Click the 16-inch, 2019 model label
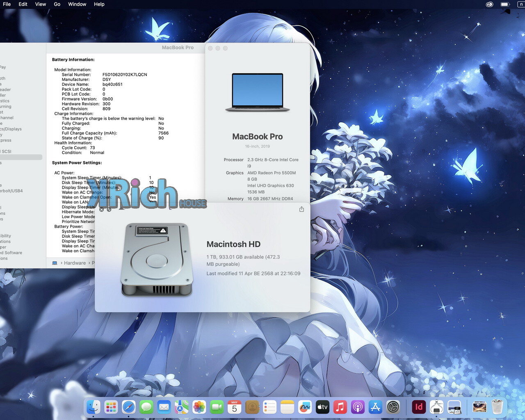 [258, 146]
